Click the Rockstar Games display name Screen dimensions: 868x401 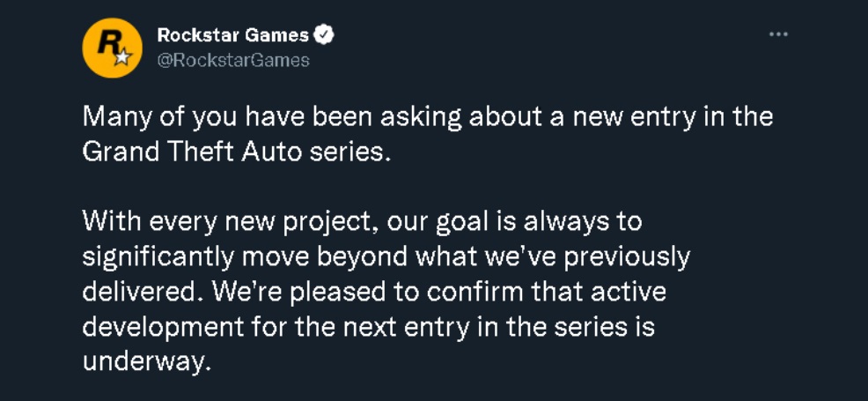tap(233, 35)
